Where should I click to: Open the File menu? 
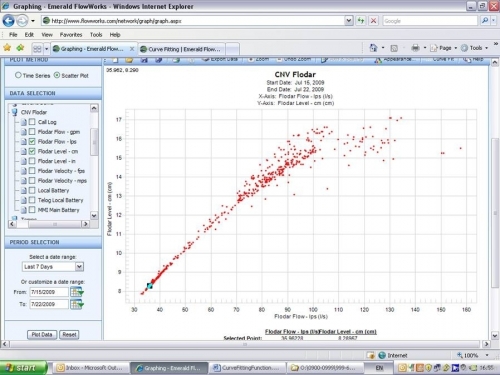coord(13,35)
